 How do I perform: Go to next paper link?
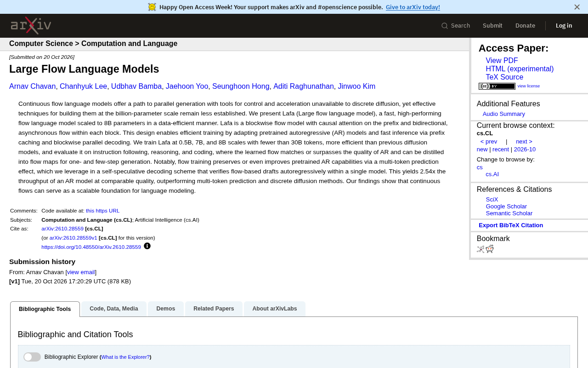click(x=524, y=142)
